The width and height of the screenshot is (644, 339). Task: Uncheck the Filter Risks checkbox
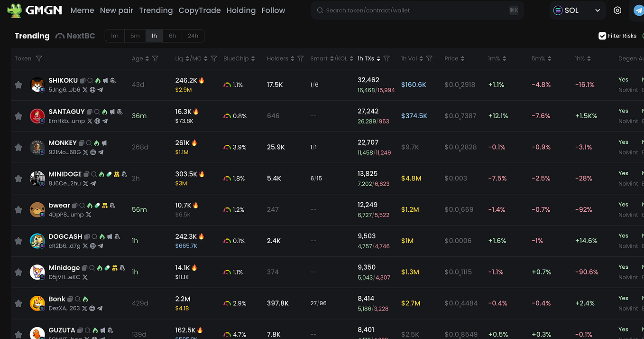point(602,36)
